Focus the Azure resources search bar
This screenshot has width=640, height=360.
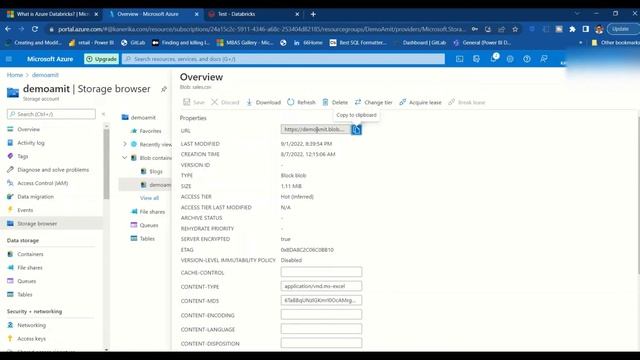pyautogui.click(x=283, y=59)
